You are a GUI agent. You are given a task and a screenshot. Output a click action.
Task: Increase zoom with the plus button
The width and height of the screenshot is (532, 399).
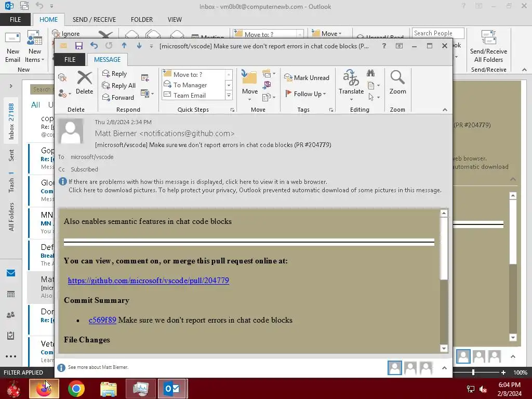(503, 373)
